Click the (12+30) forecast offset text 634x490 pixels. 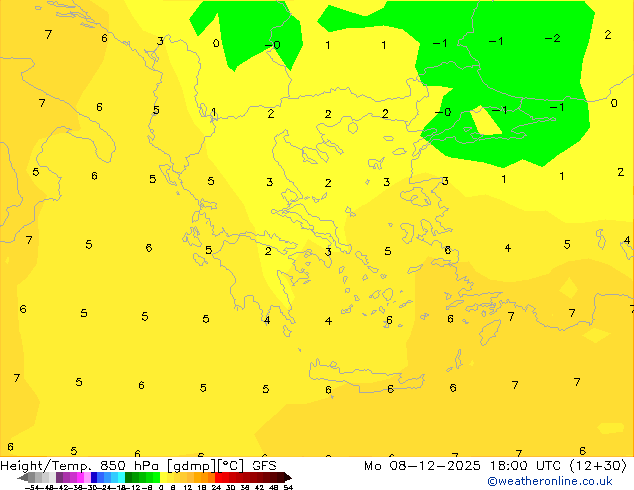[x=598, y=466]
